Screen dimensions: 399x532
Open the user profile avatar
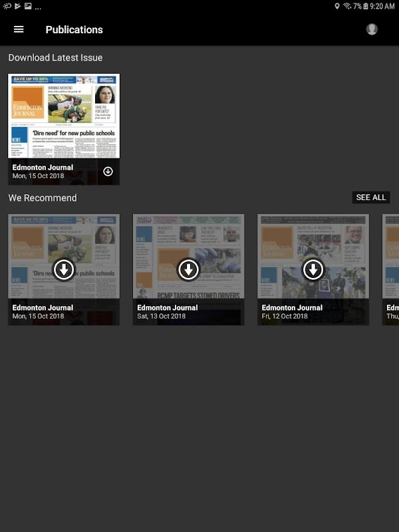click(x=372, y=29)
